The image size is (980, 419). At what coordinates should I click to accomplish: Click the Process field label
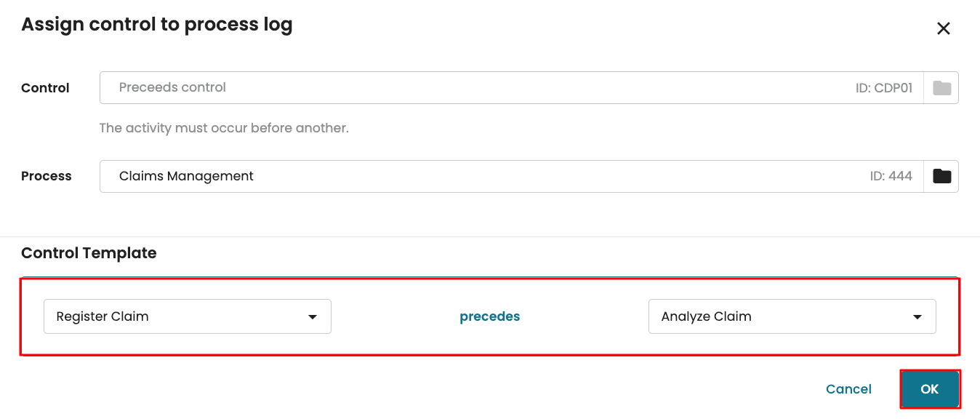47,176
